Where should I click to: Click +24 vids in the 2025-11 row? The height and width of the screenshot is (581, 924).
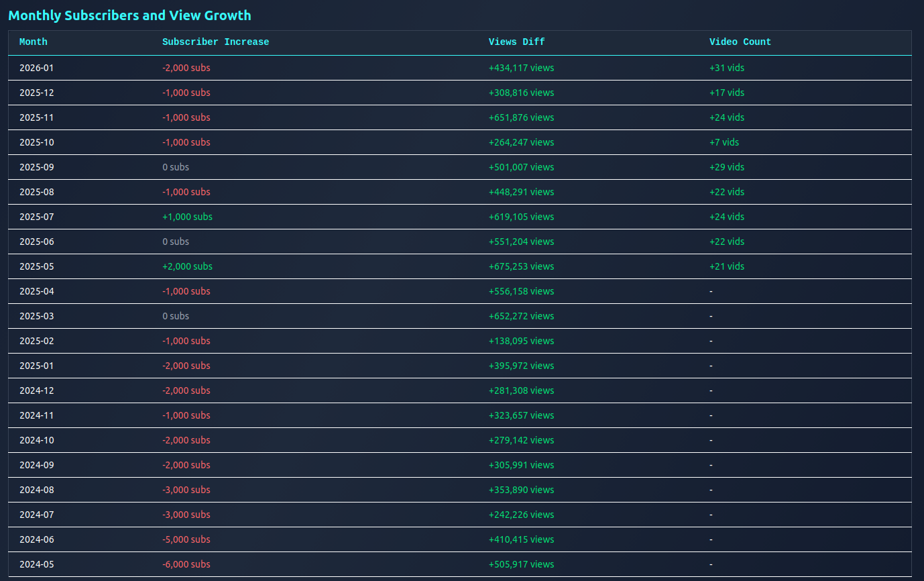click(727, 117)
